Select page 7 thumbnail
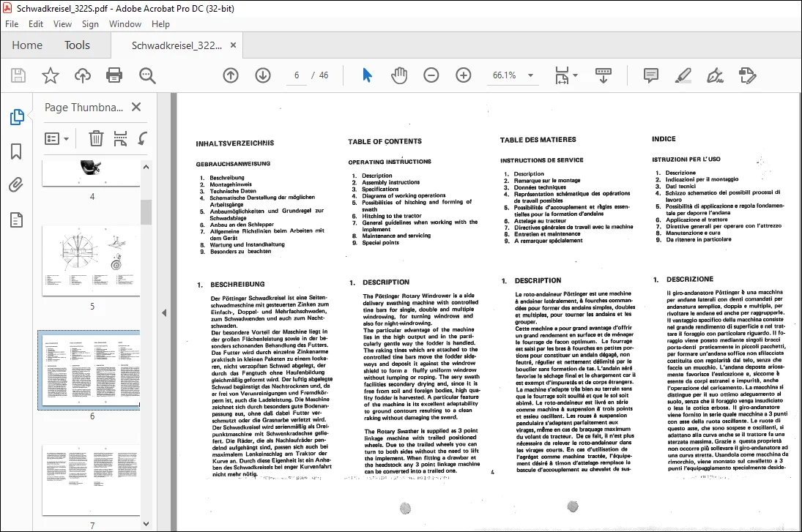 click(x=91, y=481)
